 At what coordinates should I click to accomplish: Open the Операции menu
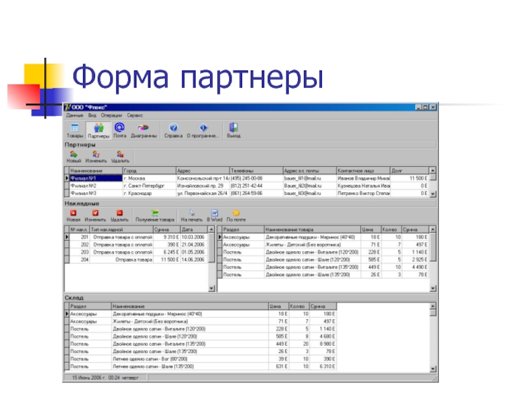click(x=111, y=115)
